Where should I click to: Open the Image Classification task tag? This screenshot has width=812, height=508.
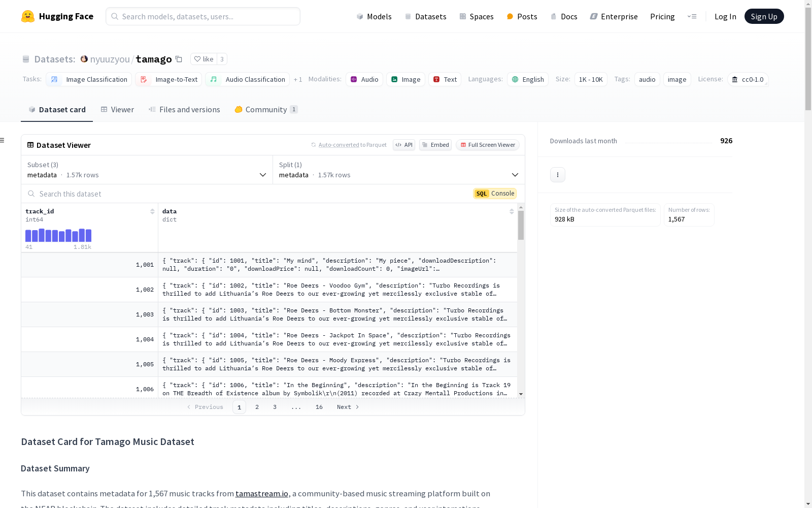(x=89, y=79)
